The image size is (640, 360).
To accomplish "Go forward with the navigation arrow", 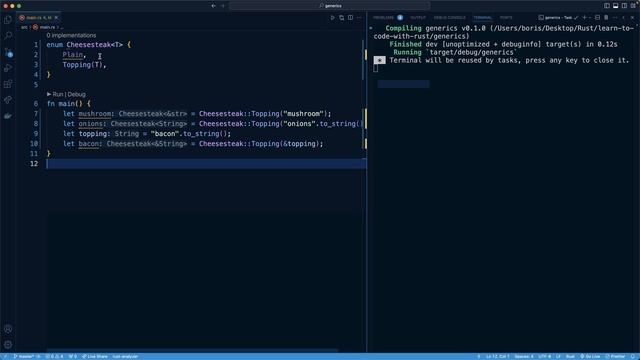I will pos(223,6).
